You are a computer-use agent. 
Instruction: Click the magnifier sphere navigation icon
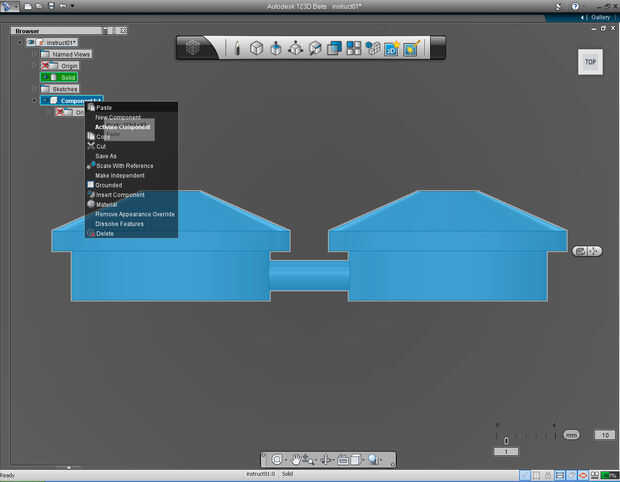pyautogui.click(x=373, y=459)
